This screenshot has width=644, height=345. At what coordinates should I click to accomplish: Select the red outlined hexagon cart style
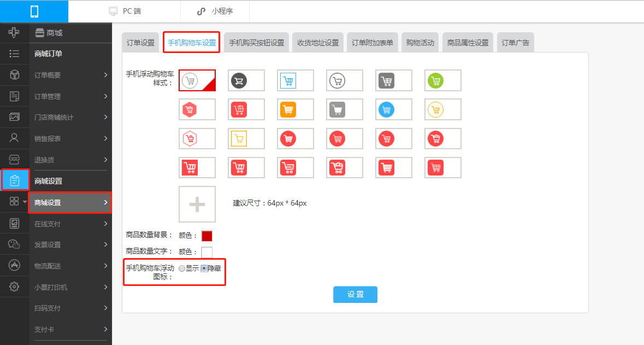click(197, 138)
